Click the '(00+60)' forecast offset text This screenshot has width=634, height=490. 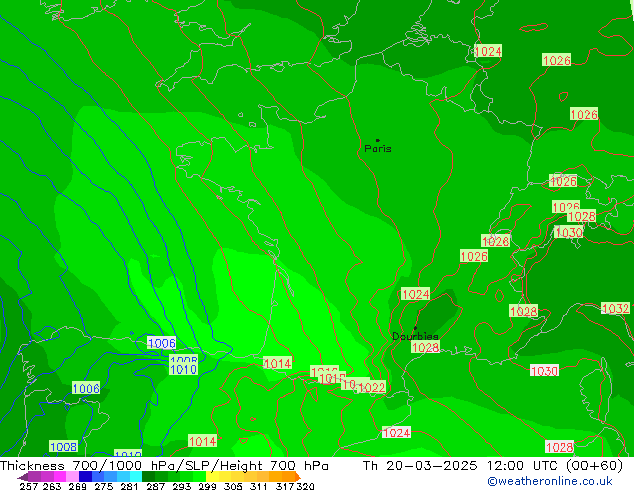coord(594,465)
